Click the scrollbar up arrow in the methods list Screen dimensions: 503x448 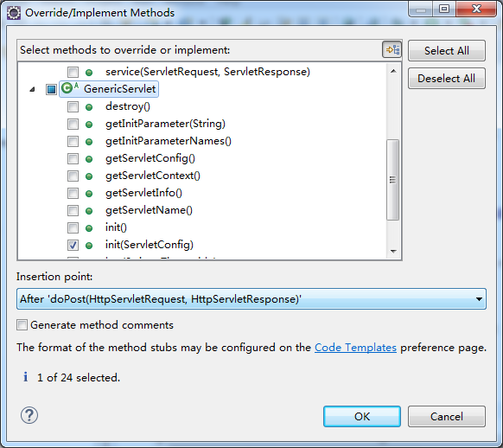[x=393, y=71]
